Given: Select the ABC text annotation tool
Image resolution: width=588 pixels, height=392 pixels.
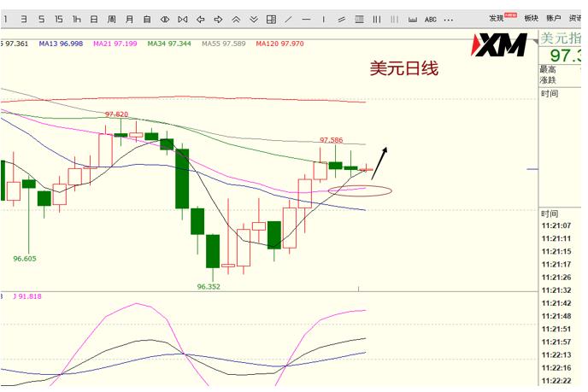Looking at the screenshot, I should coord(431,20).
